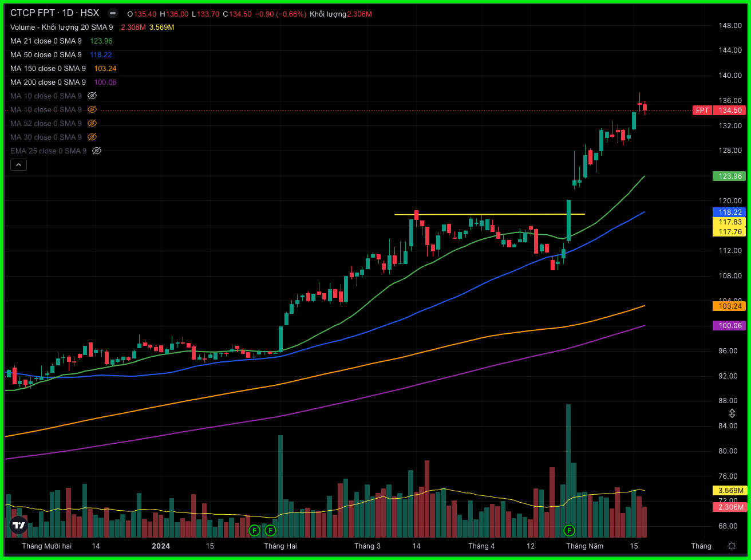This screenshot has width=751, height=560.
Task: Click the tall green volume bar at Tháng Hai
Action: (x=280, y=486)
